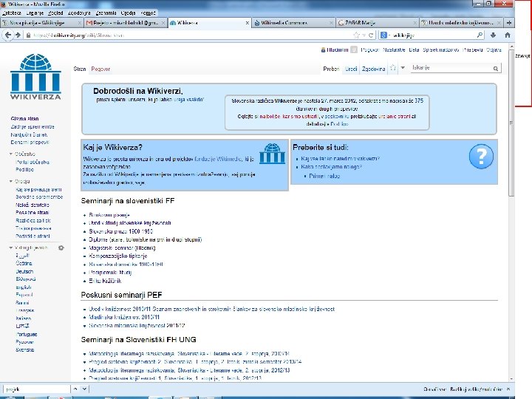Click the Wikiverza logo in the sidebar
The width and height of the screenshot is (532, 399).
point(35,76)
